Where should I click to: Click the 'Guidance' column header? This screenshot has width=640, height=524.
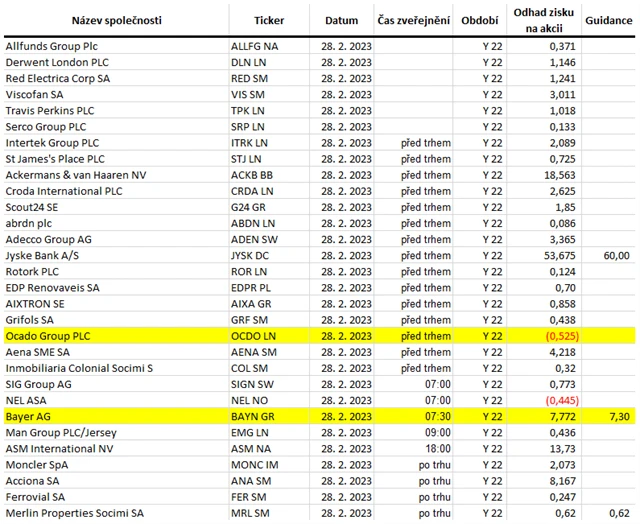(x=609, y=20)
